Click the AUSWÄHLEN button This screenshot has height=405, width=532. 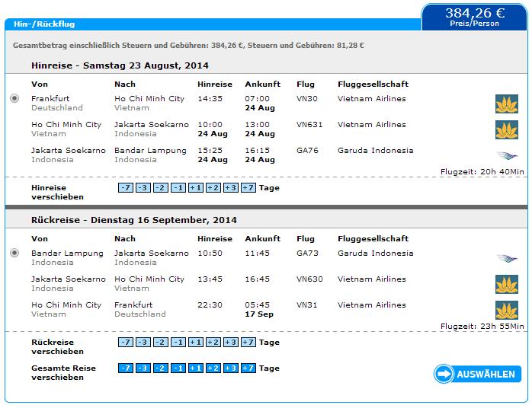coord(477,374)
